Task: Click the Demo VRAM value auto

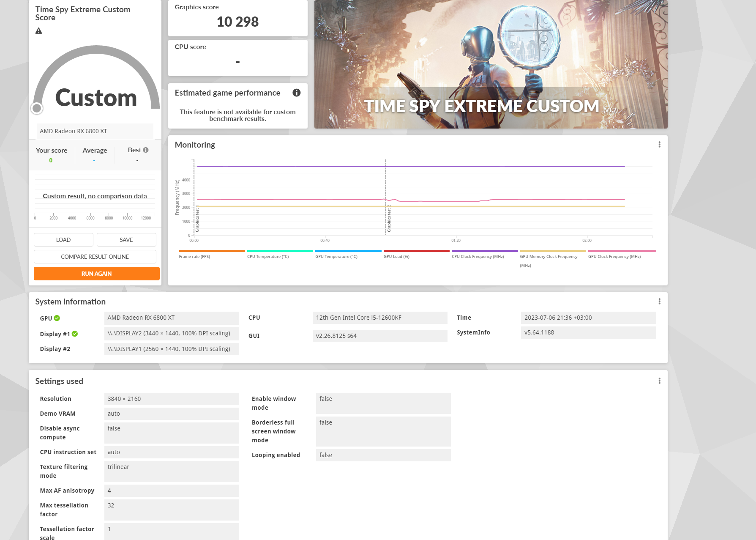Action: click(x=172, y=414)
